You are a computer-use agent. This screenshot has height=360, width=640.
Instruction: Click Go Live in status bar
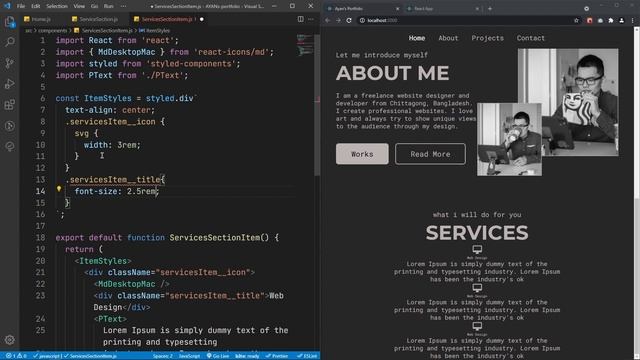218,356
